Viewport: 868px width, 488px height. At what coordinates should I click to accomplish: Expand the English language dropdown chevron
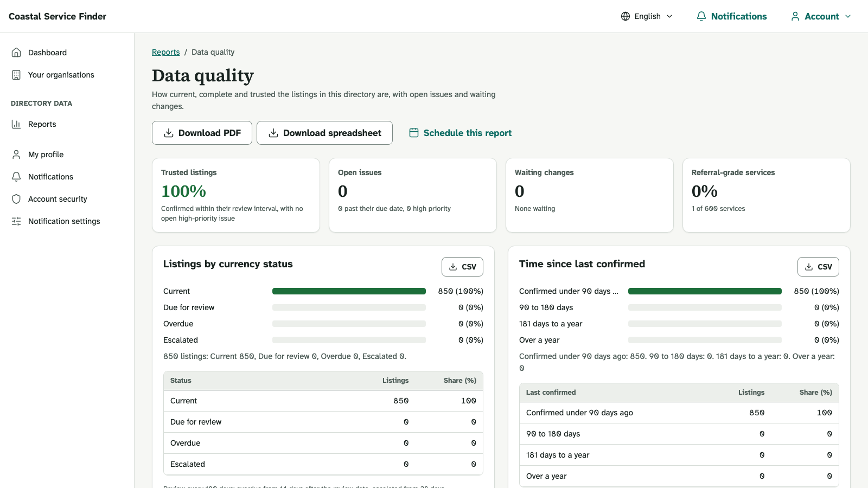[x=669, y=16]
